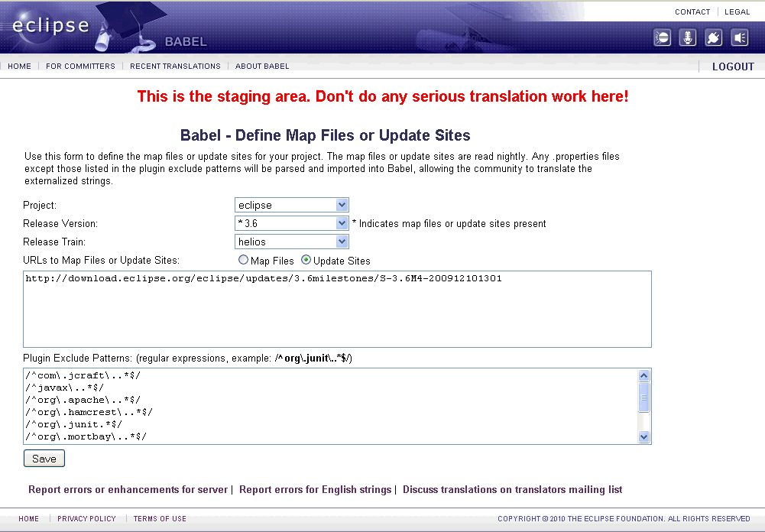Click the download.eclipse.org update site URL text
765x532 pixels.
(x=264, y=278)
